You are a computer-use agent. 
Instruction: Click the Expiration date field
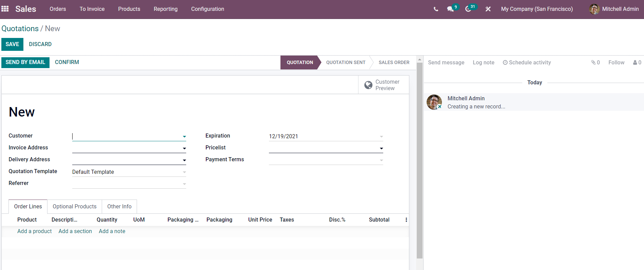point(326,136)
